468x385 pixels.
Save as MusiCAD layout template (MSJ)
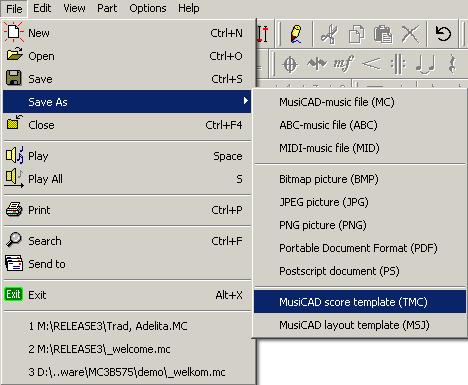360,325
